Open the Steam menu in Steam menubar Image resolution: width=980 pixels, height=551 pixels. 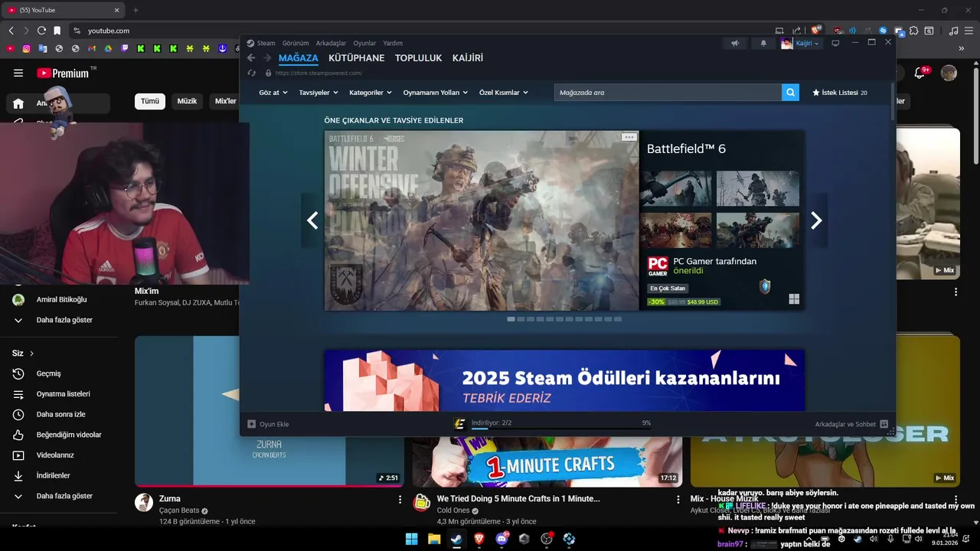click(261, 44)
